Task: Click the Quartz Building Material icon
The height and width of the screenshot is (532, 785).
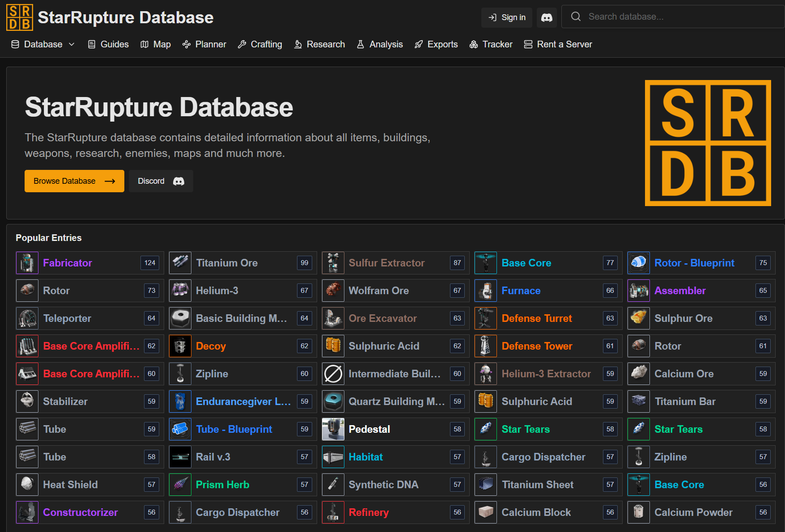Action: (333, 401)
